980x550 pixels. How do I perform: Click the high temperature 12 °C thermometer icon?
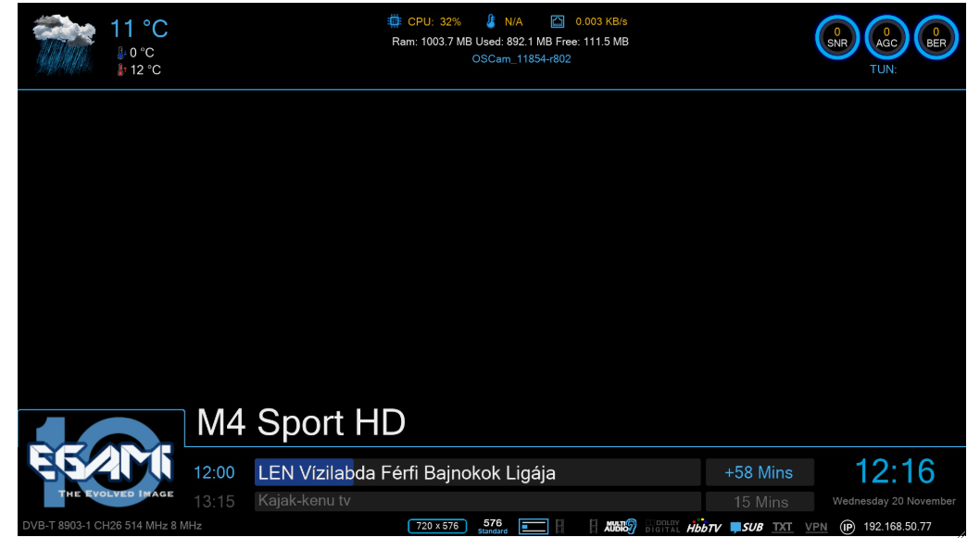click(x=121, y=70)
